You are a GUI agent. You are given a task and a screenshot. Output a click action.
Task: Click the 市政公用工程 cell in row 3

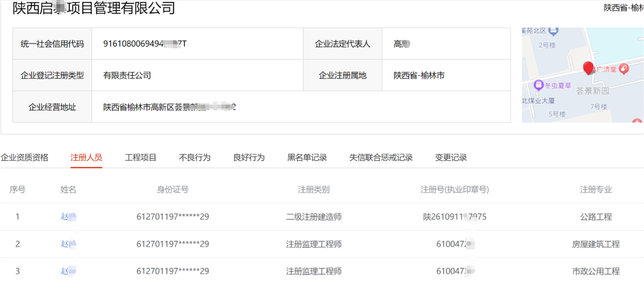[x=596, y=271]
